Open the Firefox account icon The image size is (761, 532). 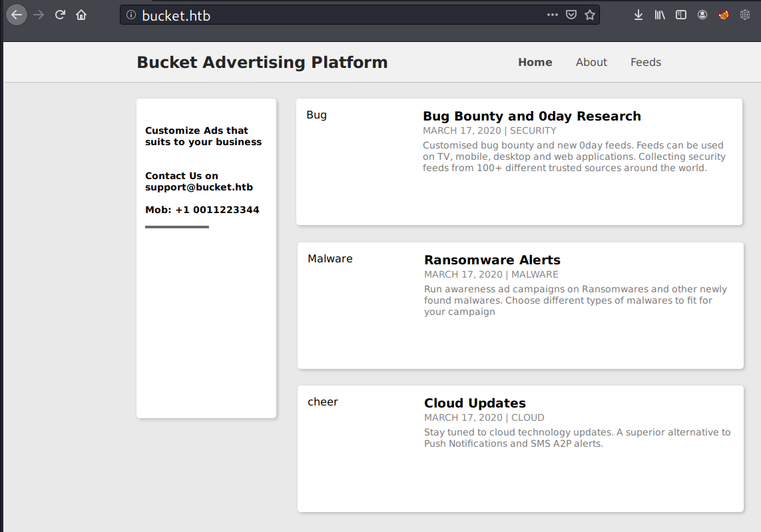[702, 15]
